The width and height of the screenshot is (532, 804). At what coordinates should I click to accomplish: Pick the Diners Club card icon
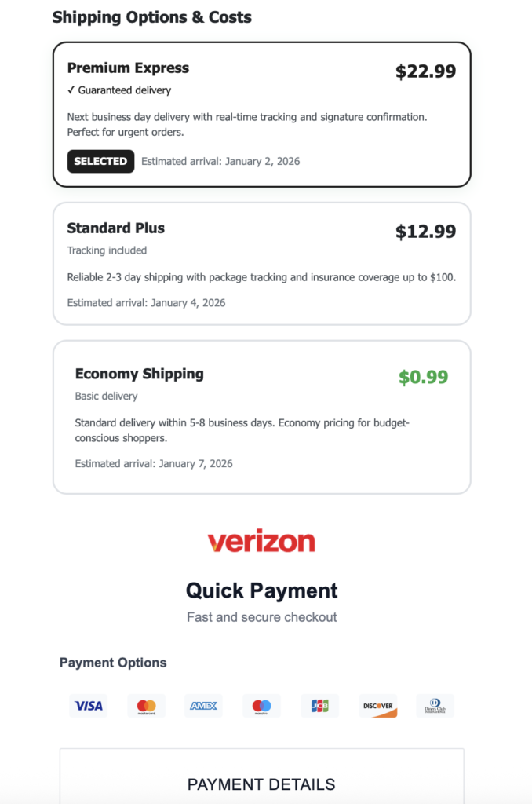[435, 706]
